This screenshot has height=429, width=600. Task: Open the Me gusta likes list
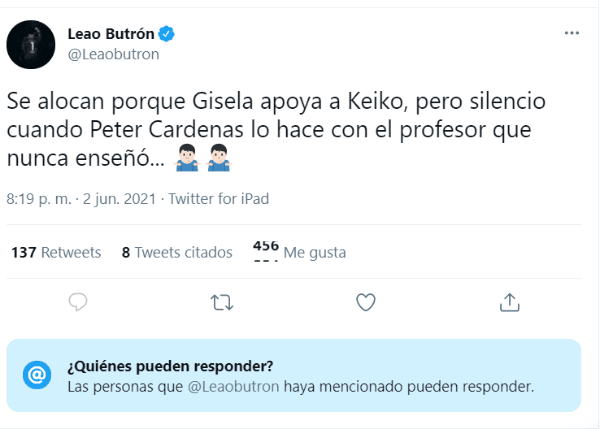click(300, 252)
